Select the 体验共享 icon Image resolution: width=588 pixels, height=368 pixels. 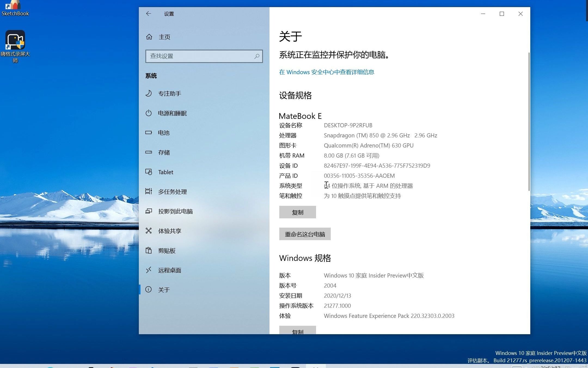pos(148,231)
